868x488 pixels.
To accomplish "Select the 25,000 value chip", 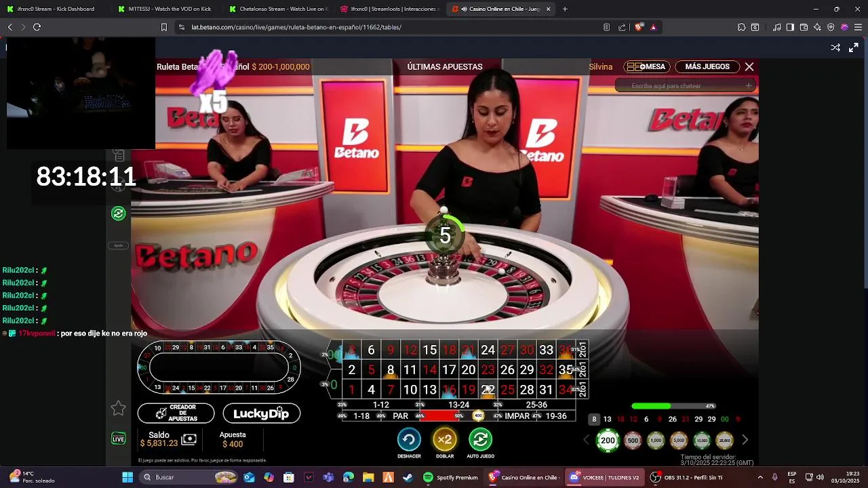I will (x=725, y=441).
